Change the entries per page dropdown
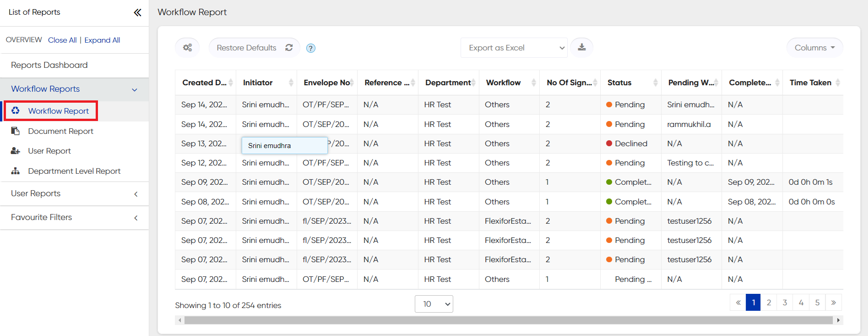Viewport: 868px width, 336px height. [x=434, y=304]
